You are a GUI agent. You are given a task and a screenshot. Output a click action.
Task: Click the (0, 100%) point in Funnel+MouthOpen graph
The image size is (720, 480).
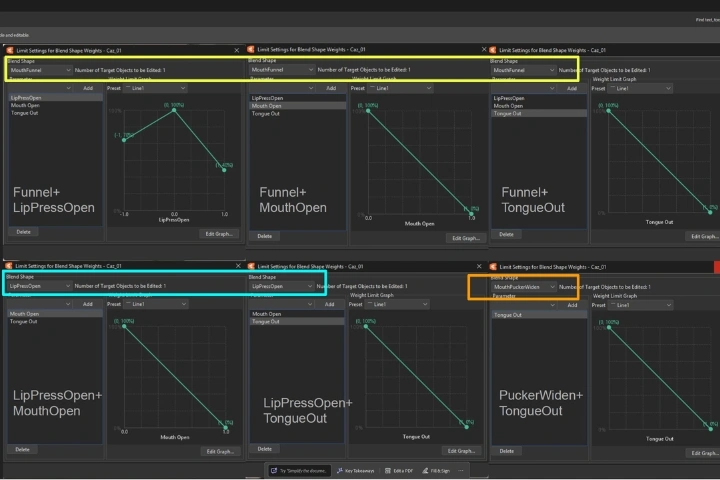pos(368,111)
